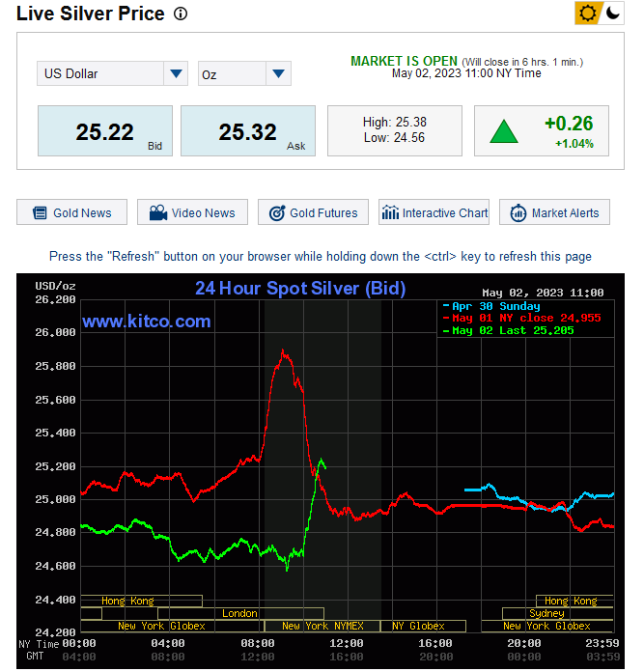
Task: Click the Press the "Refresh" button instruction text
Action: tap(321, 256)
